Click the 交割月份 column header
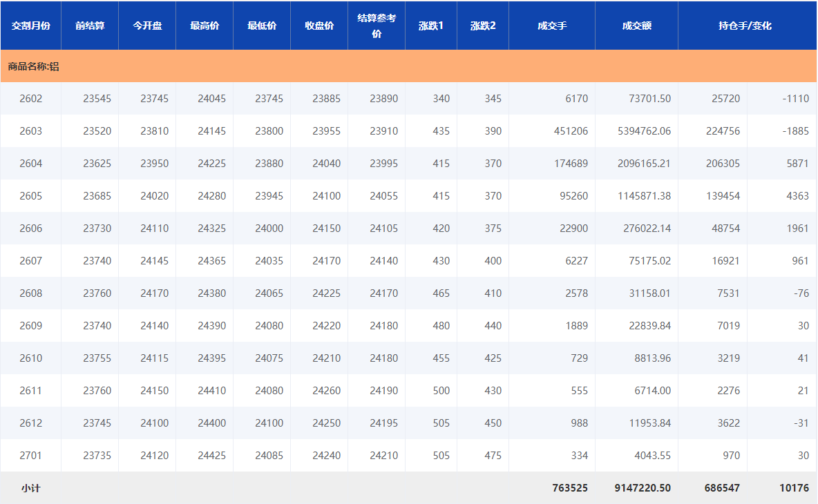Image resolution: width=818 pixels, height=504 pixels. point(30,26)
